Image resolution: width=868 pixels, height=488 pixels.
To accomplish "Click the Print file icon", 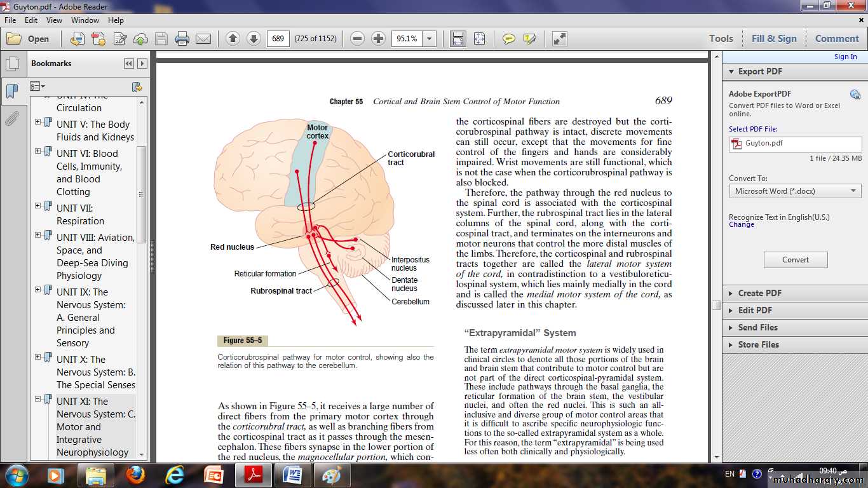I will pyautogui.click(x=182, y=39).
